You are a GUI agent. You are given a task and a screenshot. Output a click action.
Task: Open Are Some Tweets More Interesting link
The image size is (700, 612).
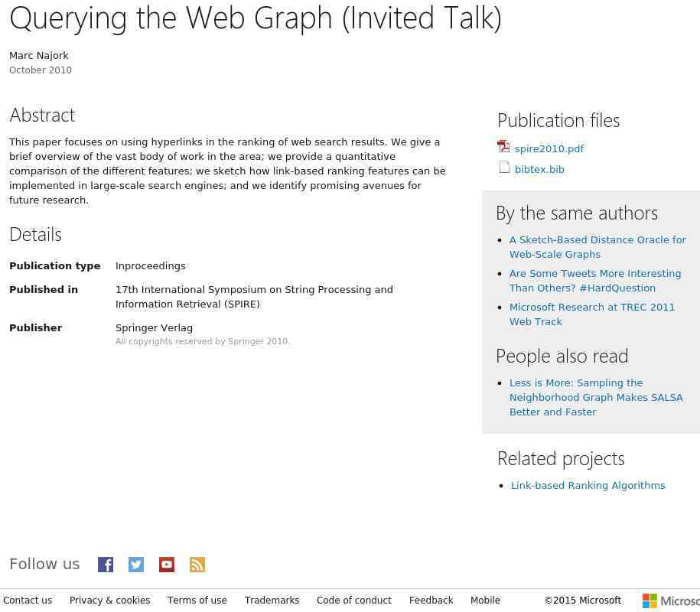(595, 281)
